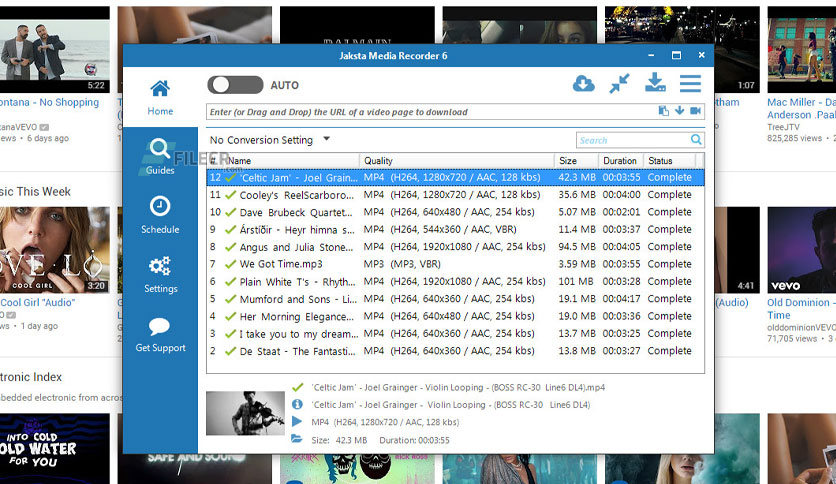Screen dimensions: 836x484
Task: Open Mac Miller video link in background page
Action: 801,108
